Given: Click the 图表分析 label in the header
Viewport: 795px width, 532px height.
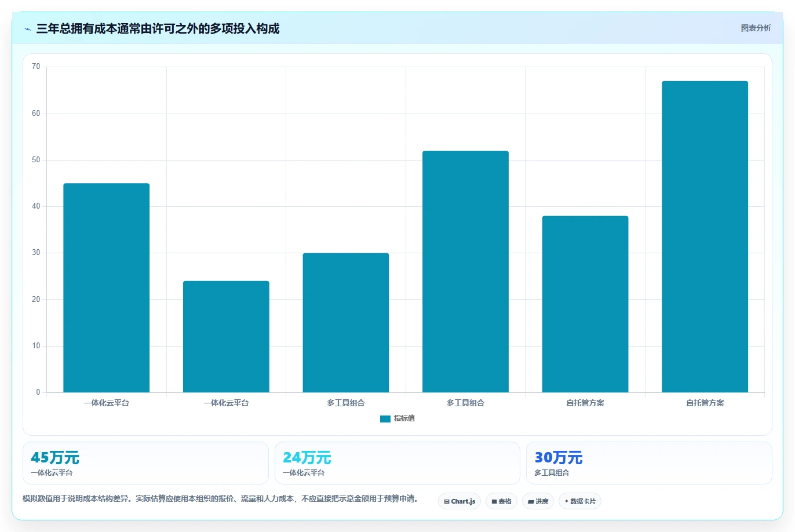Looking at the screenshot, I should tap(756, 28).
